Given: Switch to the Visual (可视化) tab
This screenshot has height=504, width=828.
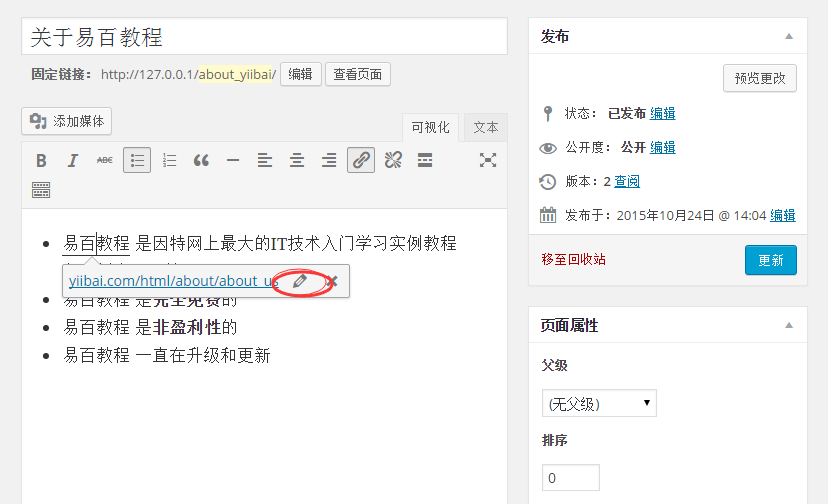Looking at the screenshot, I should 430,127.
